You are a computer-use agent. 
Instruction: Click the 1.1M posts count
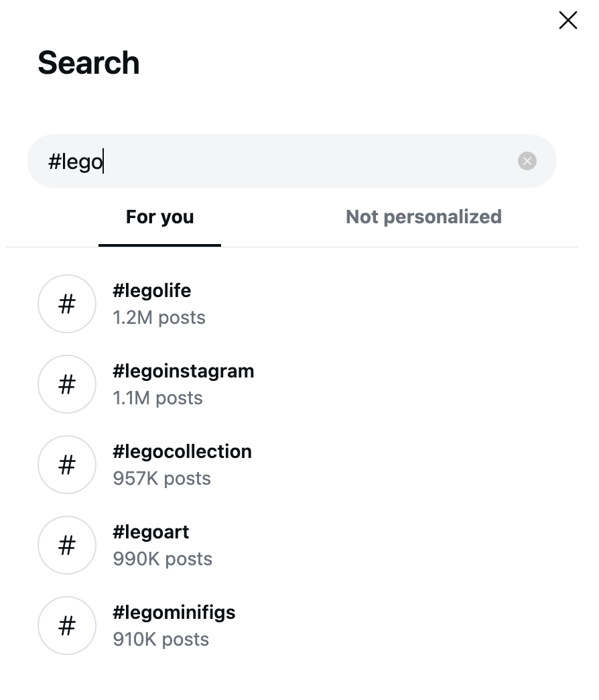[x=157, y=398]
